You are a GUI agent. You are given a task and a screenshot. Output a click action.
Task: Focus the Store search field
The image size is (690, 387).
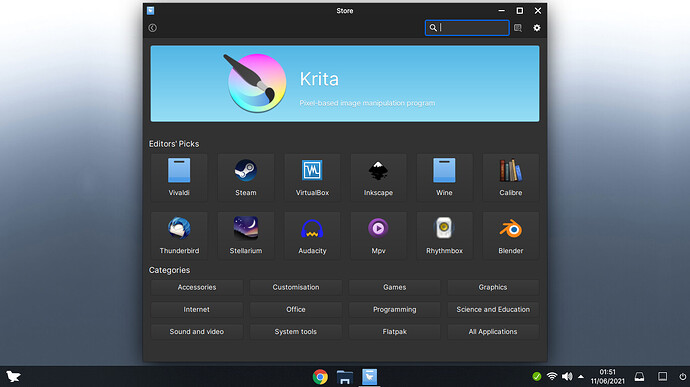click(x=467, y=28)
